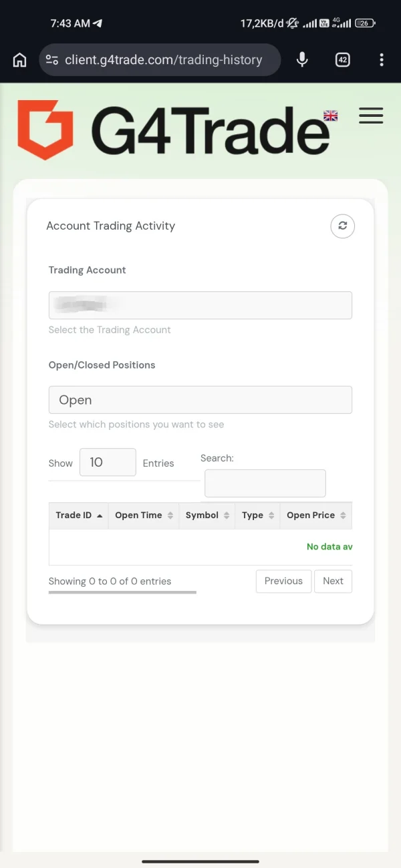This screenshot has height=868, width=401.
Task: Sort table by Open Time column
Action: click(x=144, y=515)
